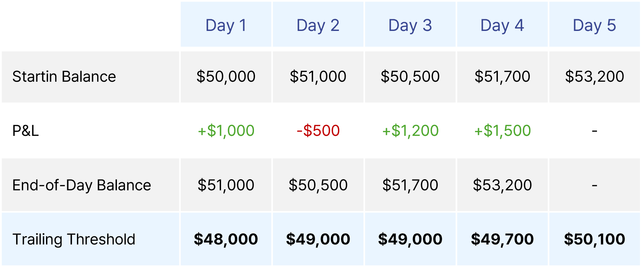644x268 pixels.
Task: Click the $53,200 end-of-day balance on Day 4
Action: [502, 185]
